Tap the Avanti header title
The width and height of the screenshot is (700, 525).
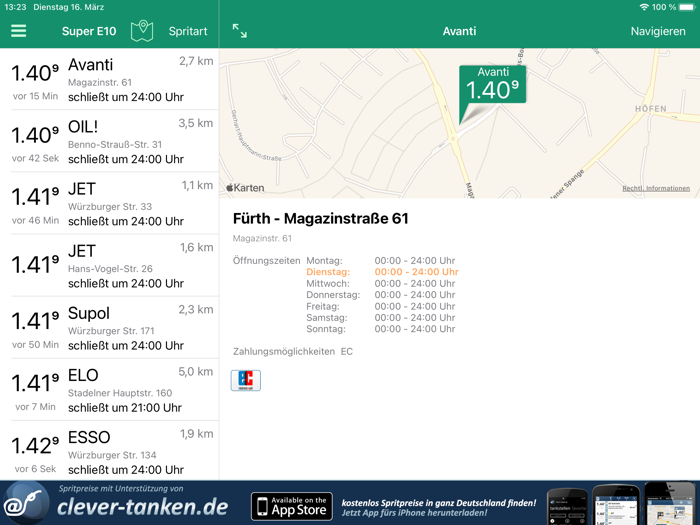[x=459, y=31]
